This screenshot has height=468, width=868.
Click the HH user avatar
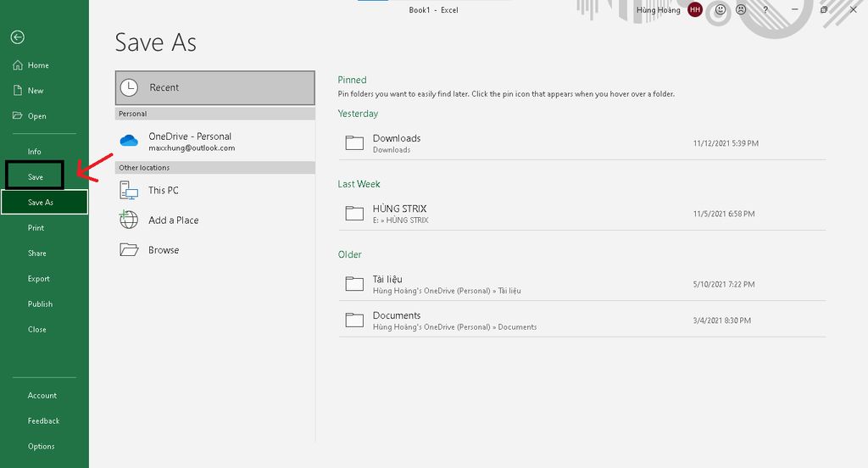(695, 10)
